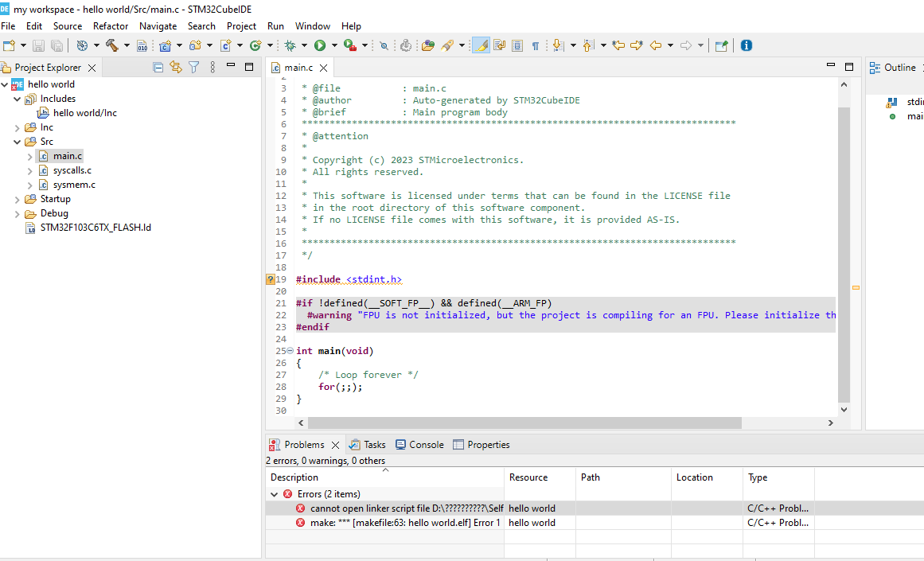The image size is (924, 561).
Task: Collapse the Src folder
Action: tap(18, 142)
